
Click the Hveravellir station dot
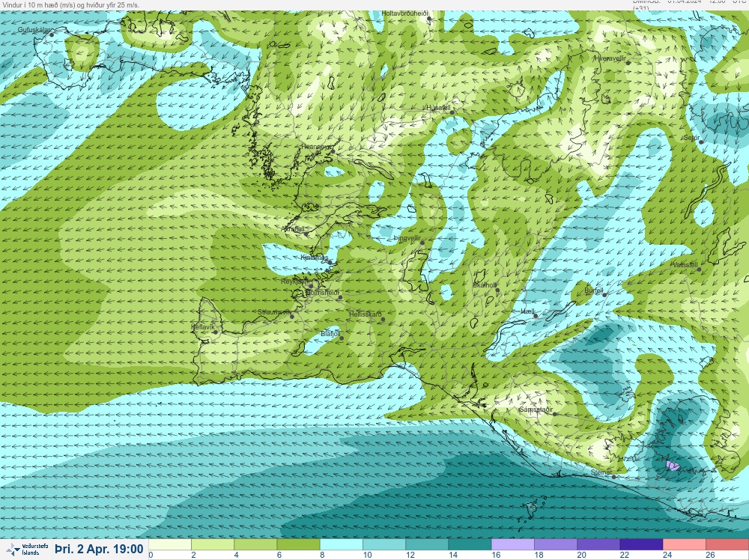coord(628,63)
